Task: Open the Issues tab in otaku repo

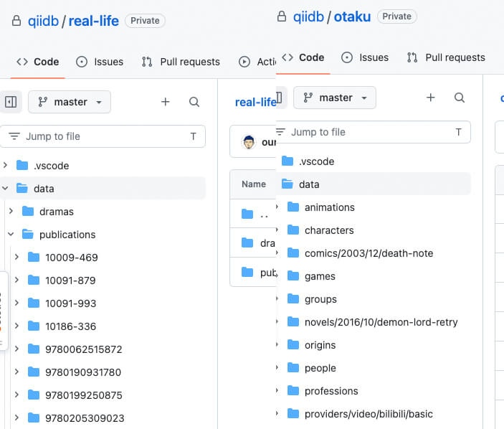Action: pyautogui.click(x=365, y=57)
